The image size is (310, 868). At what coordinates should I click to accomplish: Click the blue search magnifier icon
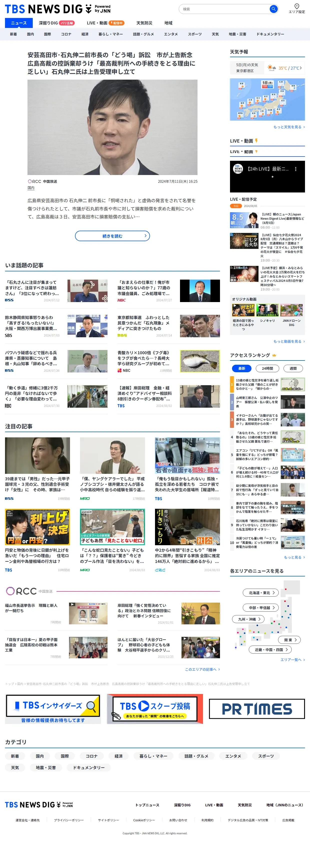(x=273, y=9)
